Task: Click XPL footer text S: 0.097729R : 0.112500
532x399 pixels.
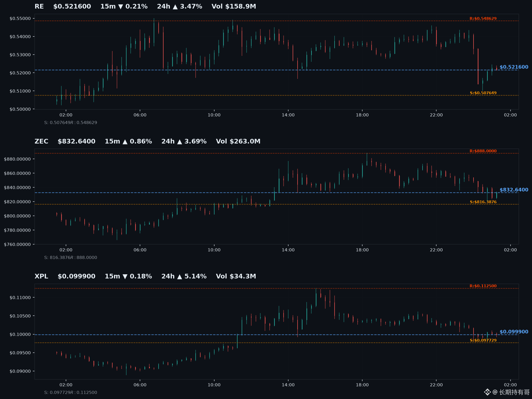Action: [x=71, y=393]
